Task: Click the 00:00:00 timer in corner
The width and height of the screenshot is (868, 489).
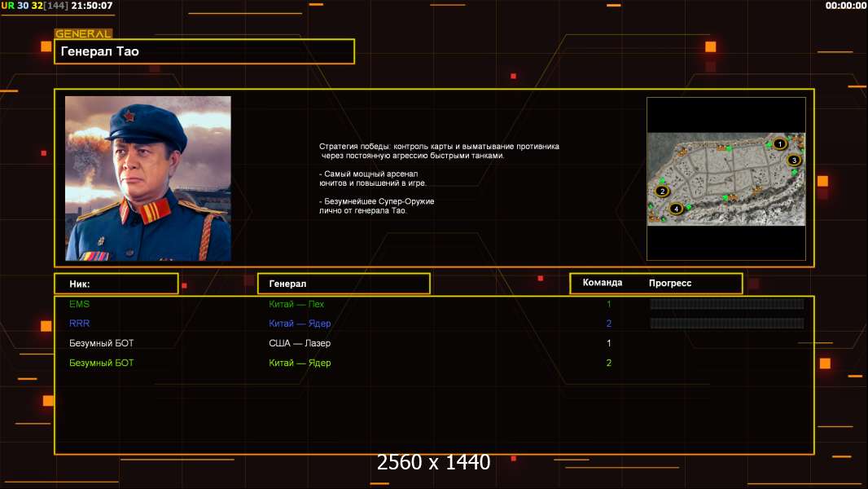Action: 845,6
